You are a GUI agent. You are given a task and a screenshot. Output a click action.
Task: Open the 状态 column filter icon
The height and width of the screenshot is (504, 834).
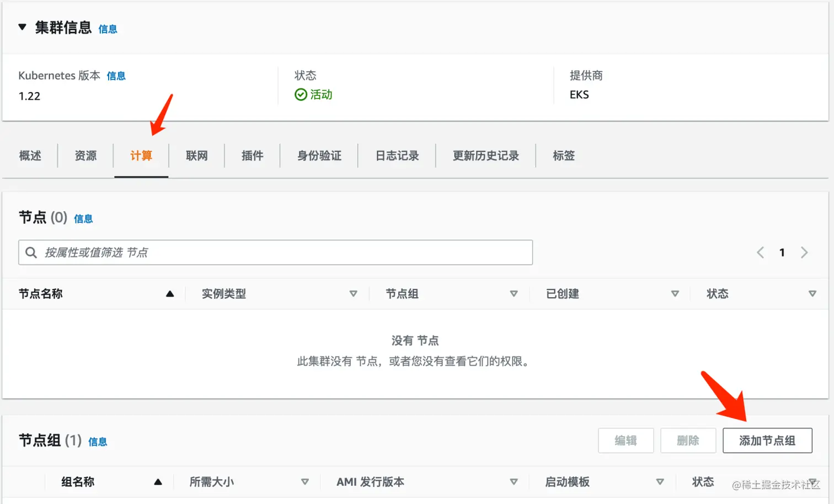point(812,293)
